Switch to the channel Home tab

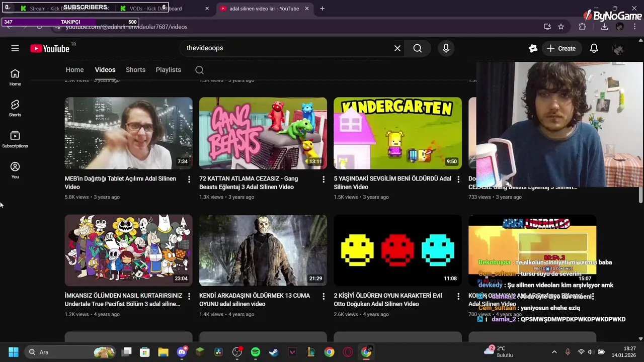pos(74,70)
